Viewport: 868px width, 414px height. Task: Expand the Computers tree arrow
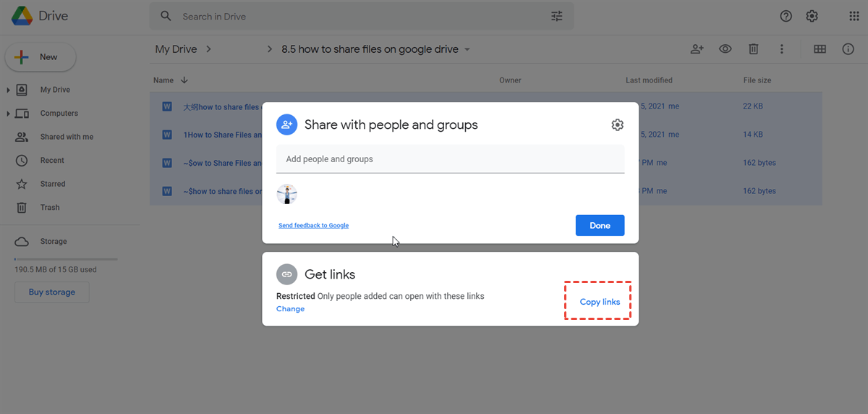coord(8,114)
